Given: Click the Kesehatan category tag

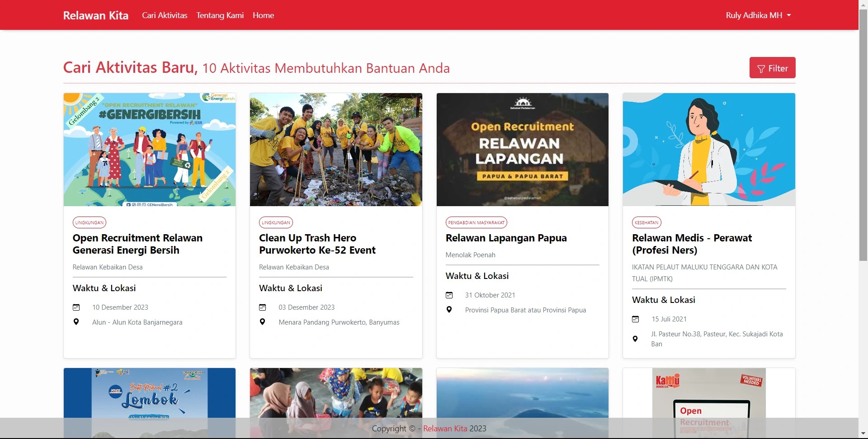Looking at the screenshot, I should [646, 222].
